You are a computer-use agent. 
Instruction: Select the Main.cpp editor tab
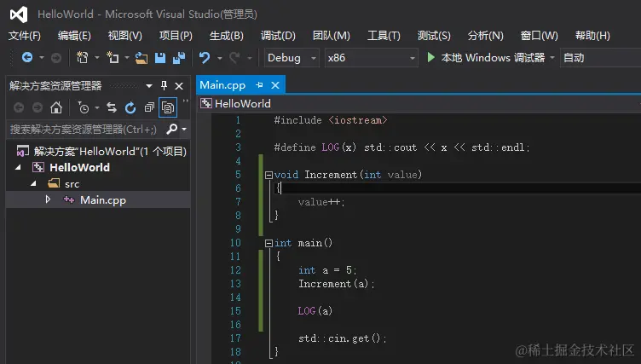222,85
